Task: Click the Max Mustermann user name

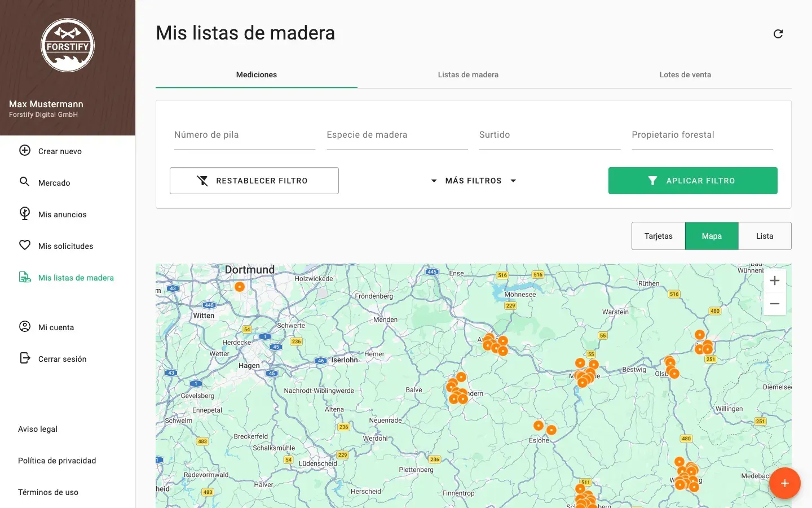Action: tap(46, 104)
